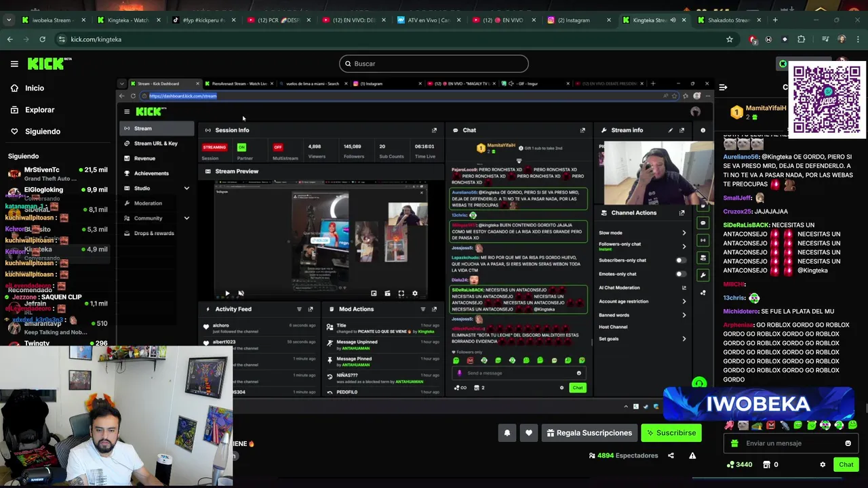Screen dimensions: 868x488
Task: Pop out the Mod Actions panel
Action: 434,309
